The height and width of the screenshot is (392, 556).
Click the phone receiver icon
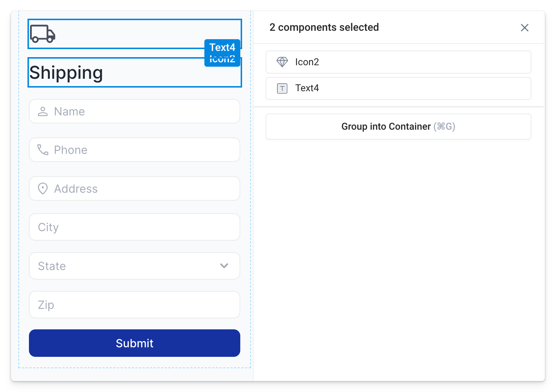42,149
